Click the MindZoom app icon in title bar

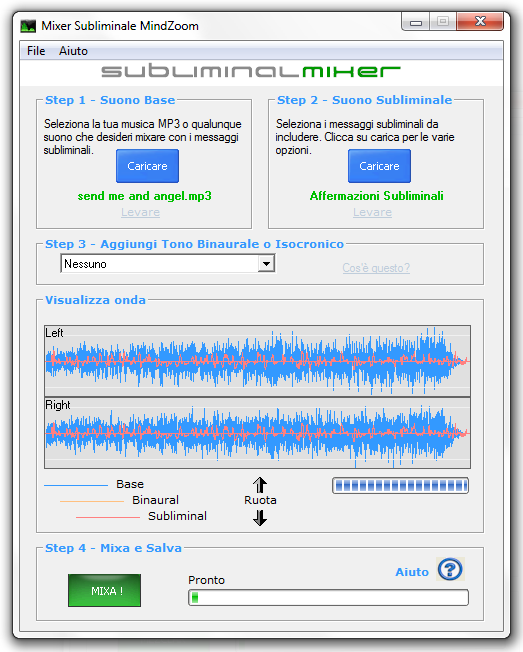(28, 26)
